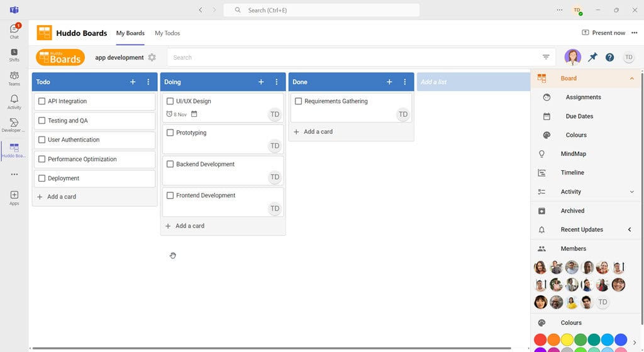The image size is (644, 352).
Task: Open Assignments view in side panel
Action: point(583,97)
